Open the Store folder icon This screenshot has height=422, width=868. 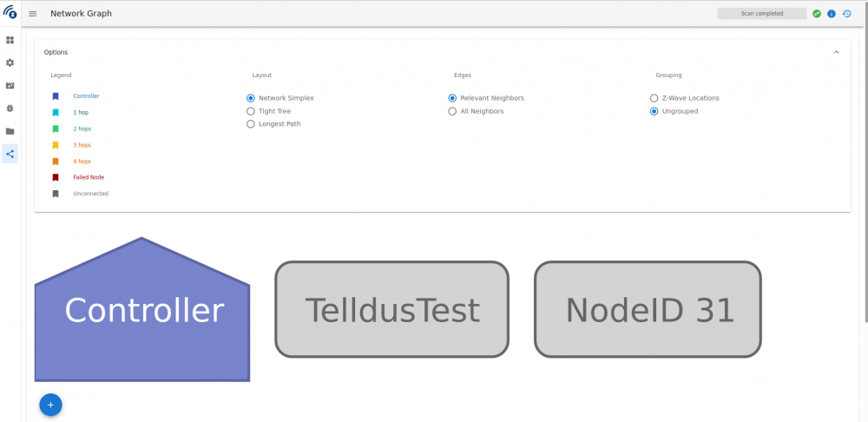(10, 131)
